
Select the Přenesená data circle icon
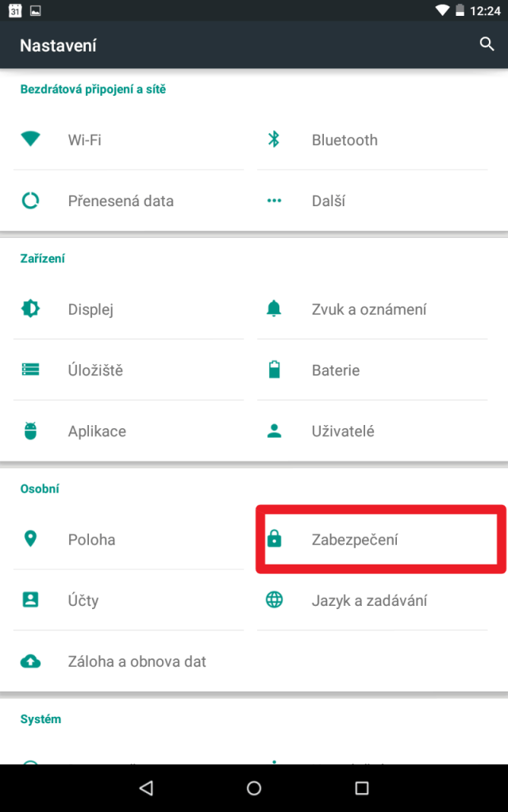tap(31, 201)
